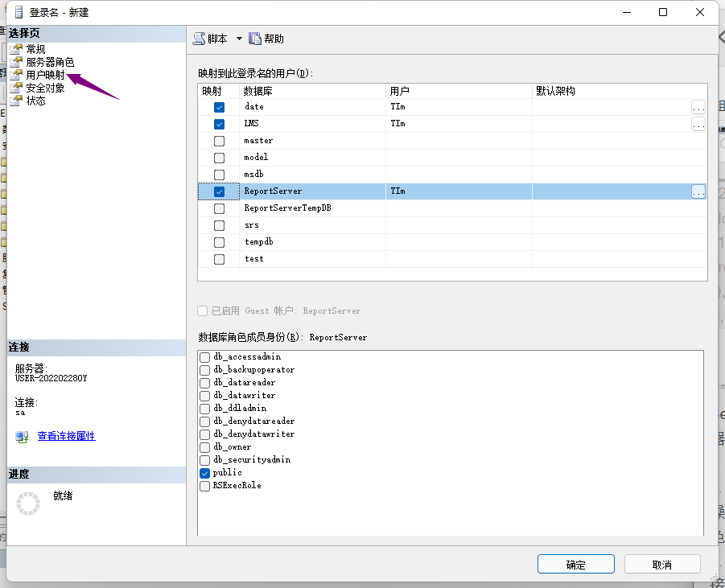
Task: Check mapping for model database
Action: tap(219, 158)
